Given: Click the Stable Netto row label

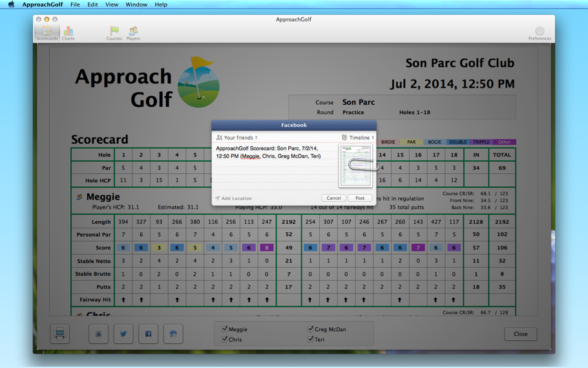Looking at the screenshot, I should pyautogui.click(x=94, y=261).
